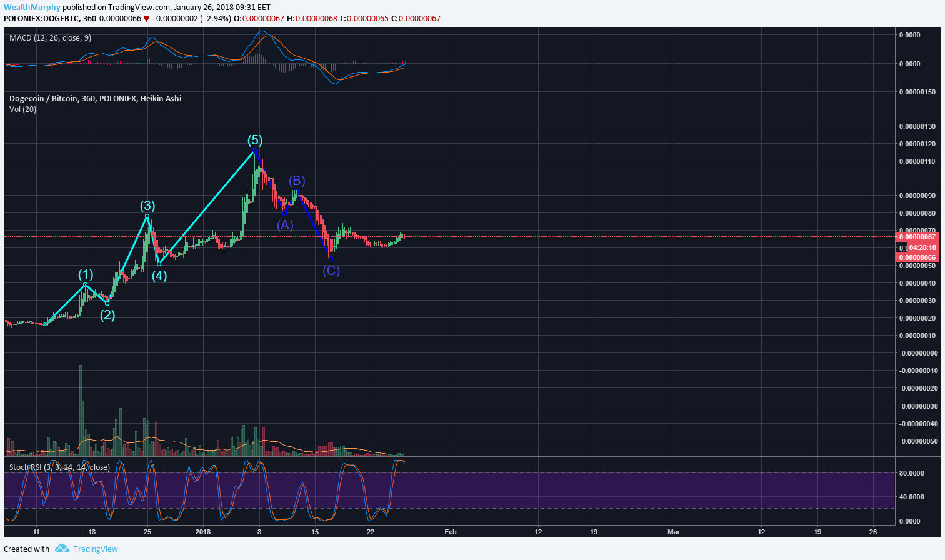
Task: Select the Dogecoin / Bitcoin chart title
Action: tap(96, 98)
